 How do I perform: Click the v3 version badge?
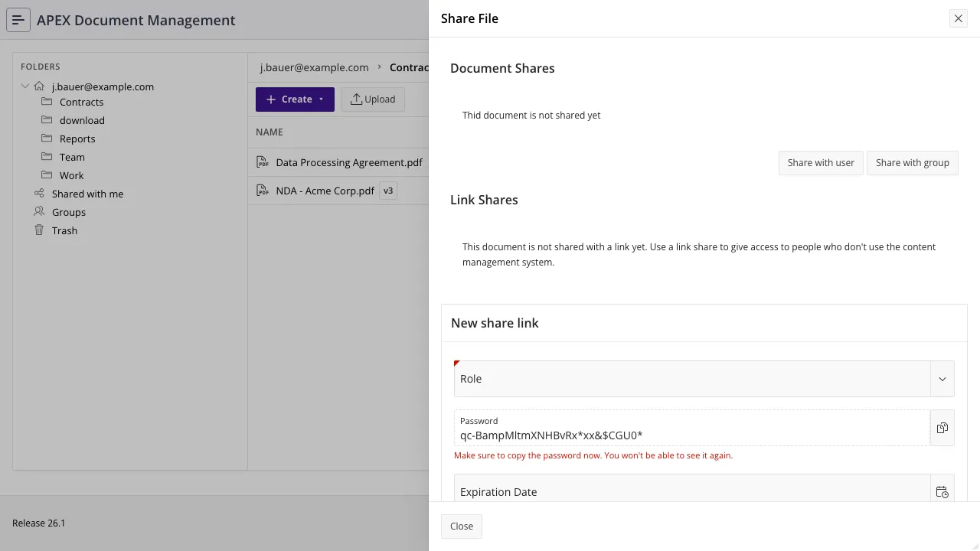pos(388,191)
